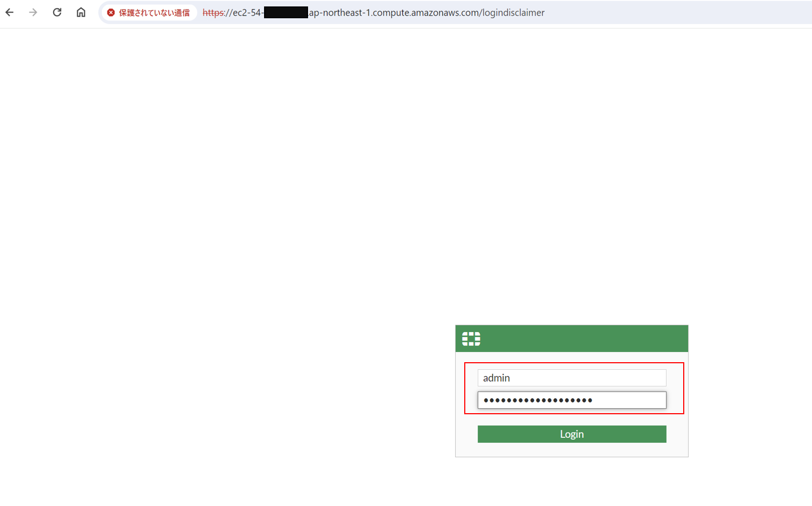Reload the page with the refresh icon

(x=57, y=12)
